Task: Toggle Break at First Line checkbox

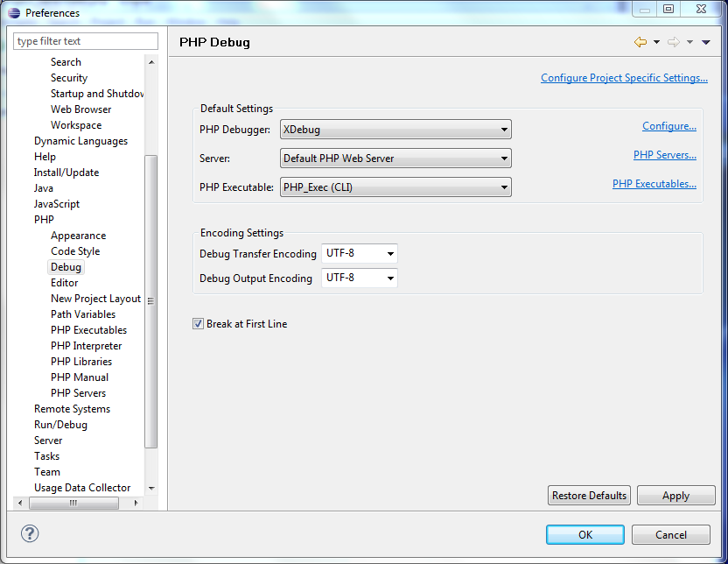Action: pos(199,324)
